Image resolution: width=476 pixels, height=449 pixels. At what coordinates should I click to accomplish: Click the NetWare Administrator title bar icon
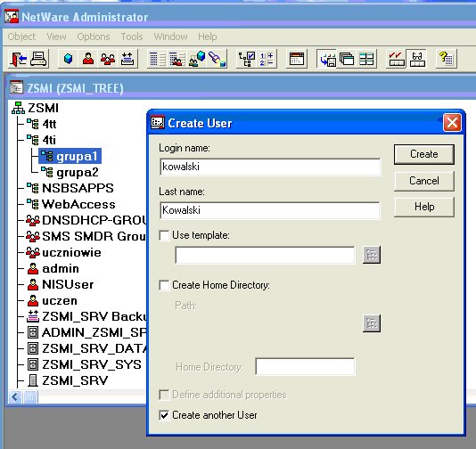point(12,16)
